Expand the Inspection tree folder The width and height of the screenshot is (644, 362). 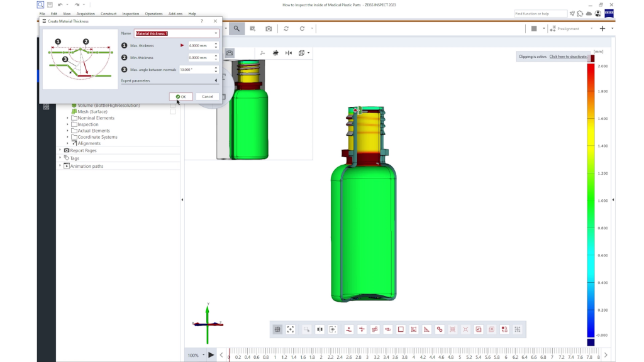(68, 124)
